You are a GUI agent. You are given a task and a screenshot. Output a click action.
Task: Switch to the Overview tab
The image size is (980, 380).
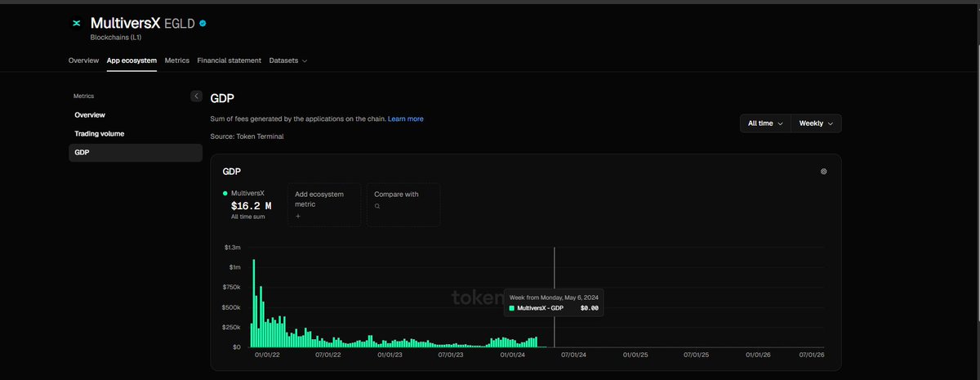83,60
